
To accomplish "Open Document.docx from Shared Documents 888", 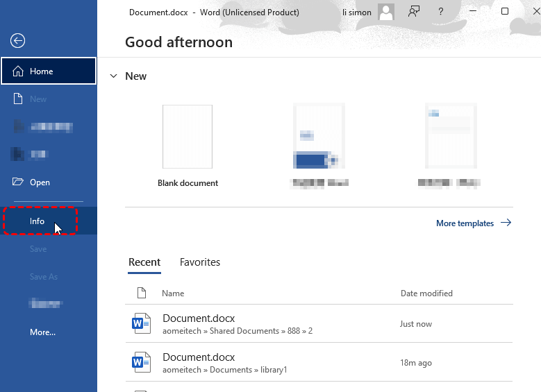I will [319, 324].
